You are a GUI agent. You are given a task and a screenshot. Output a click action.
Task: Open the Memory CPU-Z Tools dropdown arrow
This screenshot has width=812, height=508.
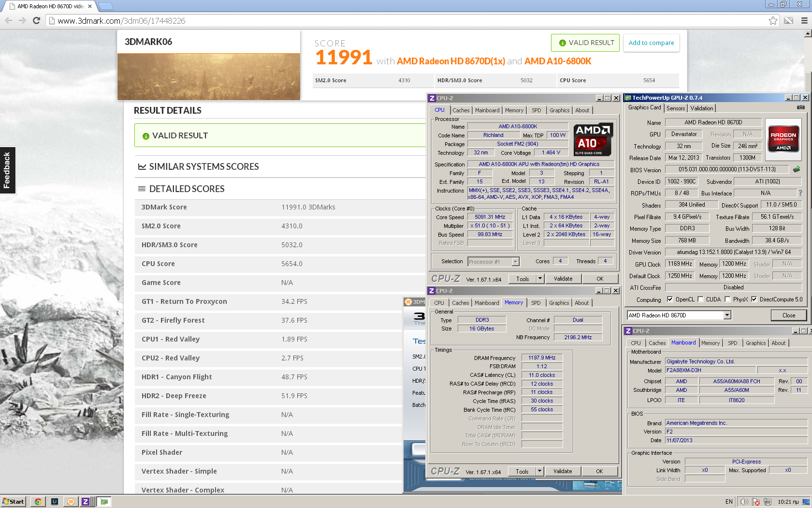[x=540, y=471]
